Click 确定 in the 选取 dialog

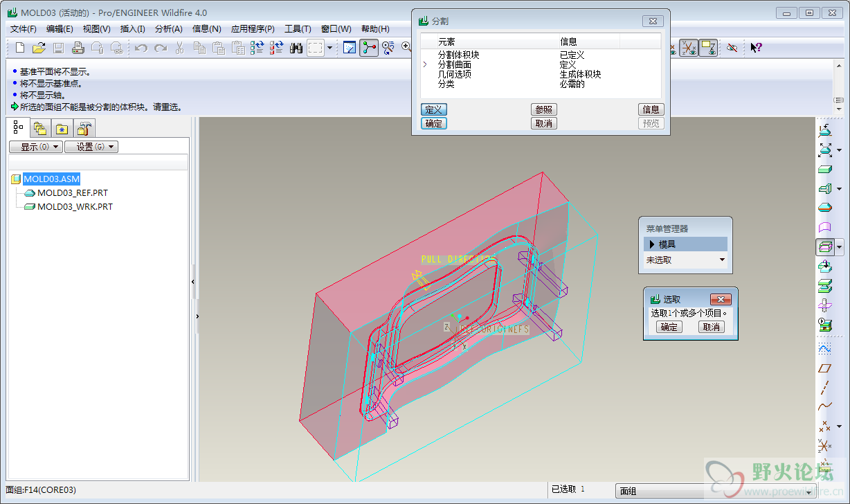point(669,327)
